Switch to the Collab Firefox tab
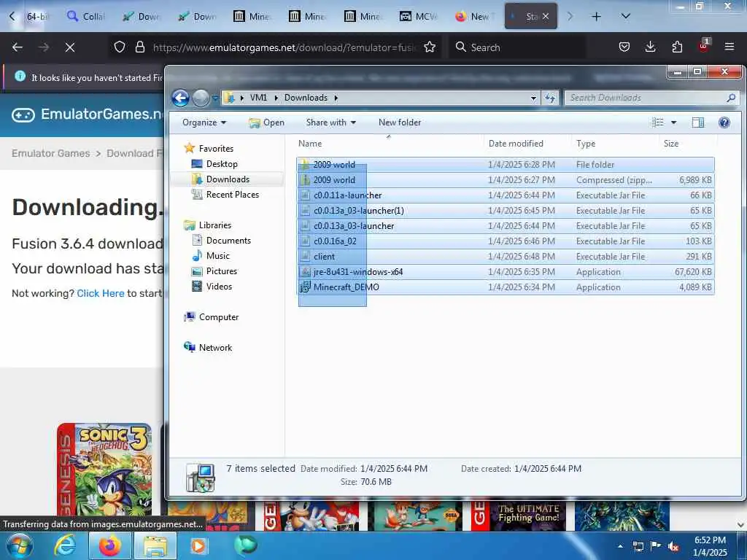Viewport: 747px width, 560px height. pos(86,17)
